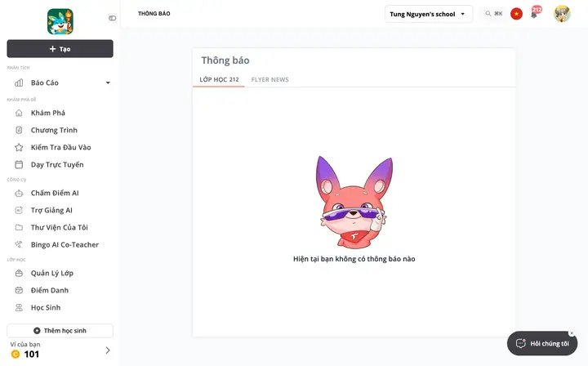Open notifications bell with 212 badge
This screenshot has width=588, height=366.
tap(534, 14)
